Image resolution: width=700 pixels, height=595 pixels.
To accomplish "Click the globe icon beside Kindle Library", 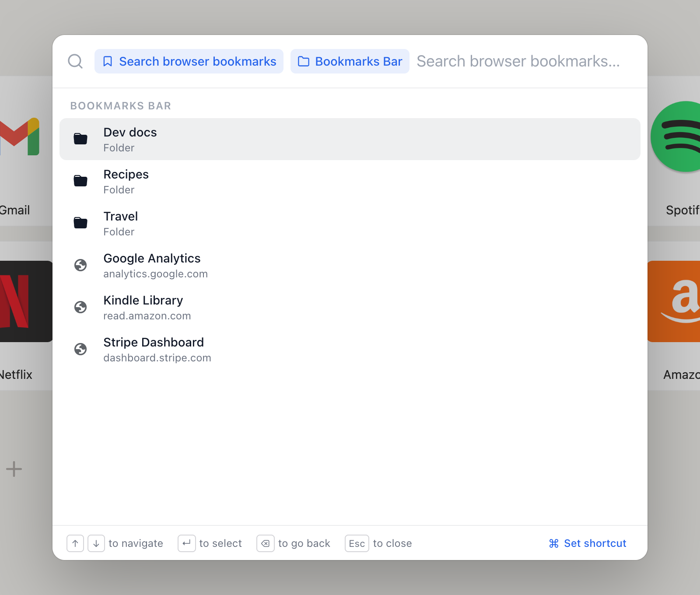I will click(80, 307).
